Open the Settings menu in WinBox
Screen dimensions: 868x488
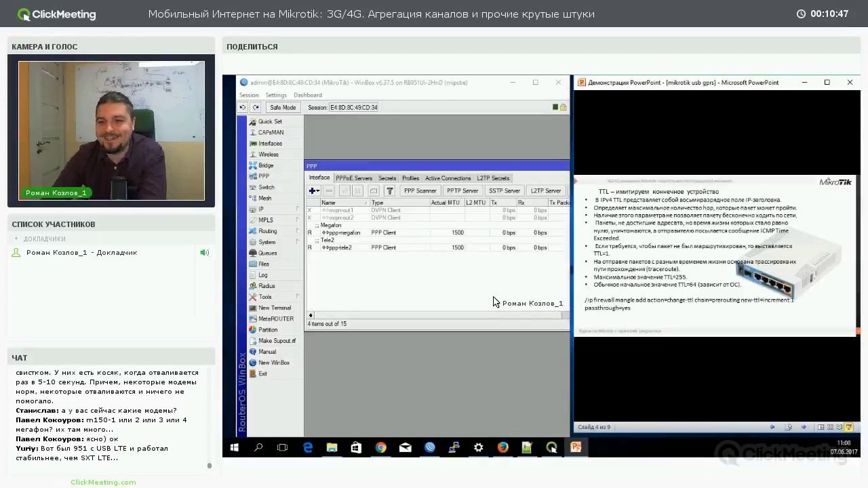[x=276, y=95]
